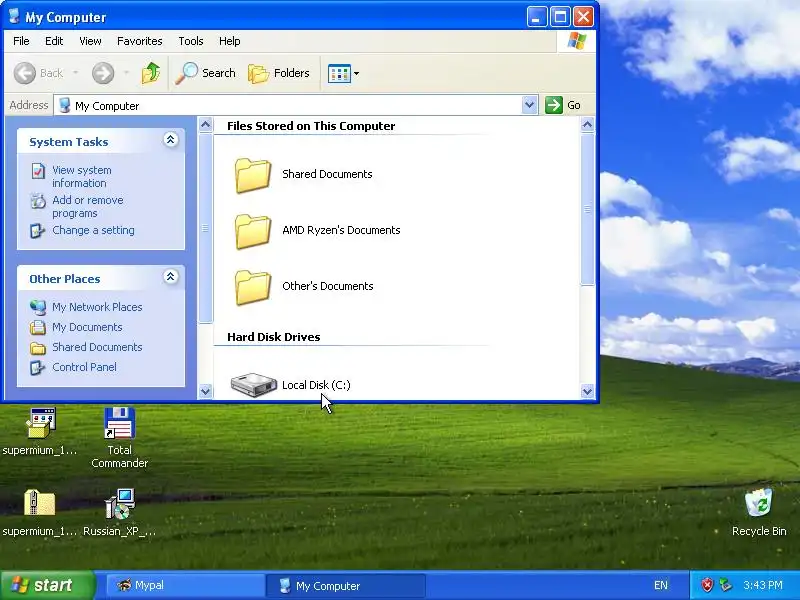The width and height of the screenshot is (800, 600).
Task: Collapse the System Tasks panel
Action: 170,140
